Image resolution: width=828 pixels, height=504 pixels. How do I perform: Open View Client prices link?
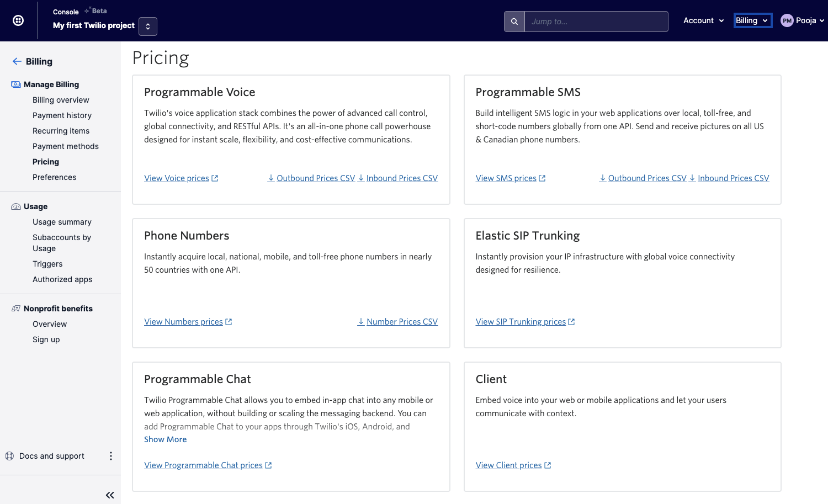[x=509, y=465]
